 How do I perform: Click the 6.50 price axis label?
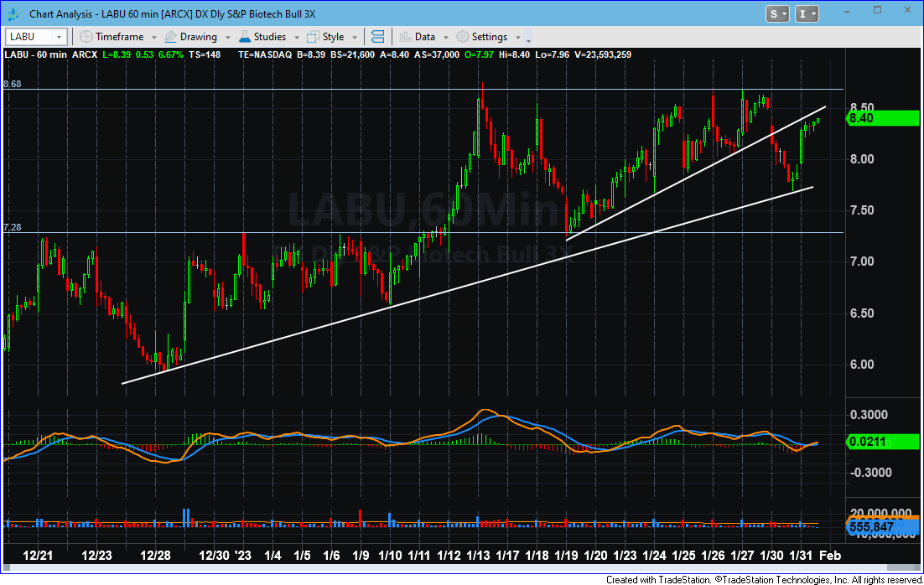(862, 313)
